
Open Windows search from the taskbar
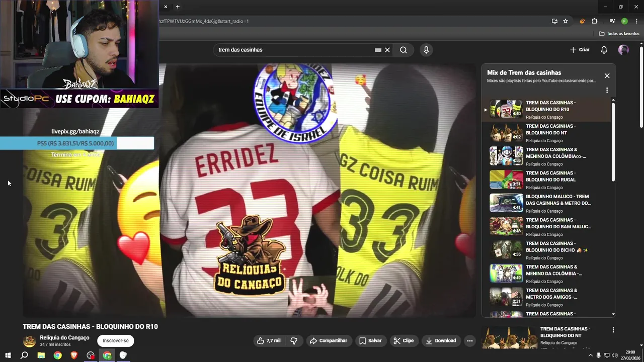[24, 355]
